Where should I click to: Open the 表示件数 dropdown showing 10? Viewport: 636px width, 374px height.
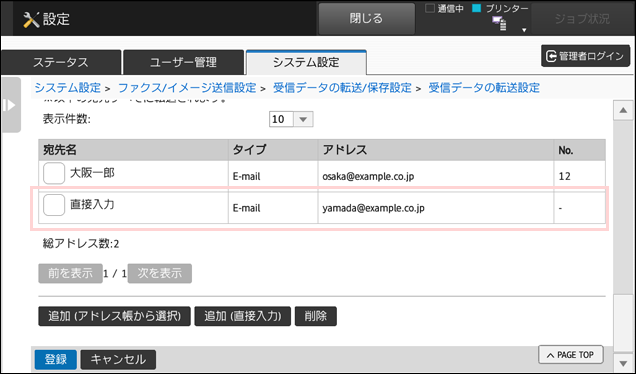[291, 119]
